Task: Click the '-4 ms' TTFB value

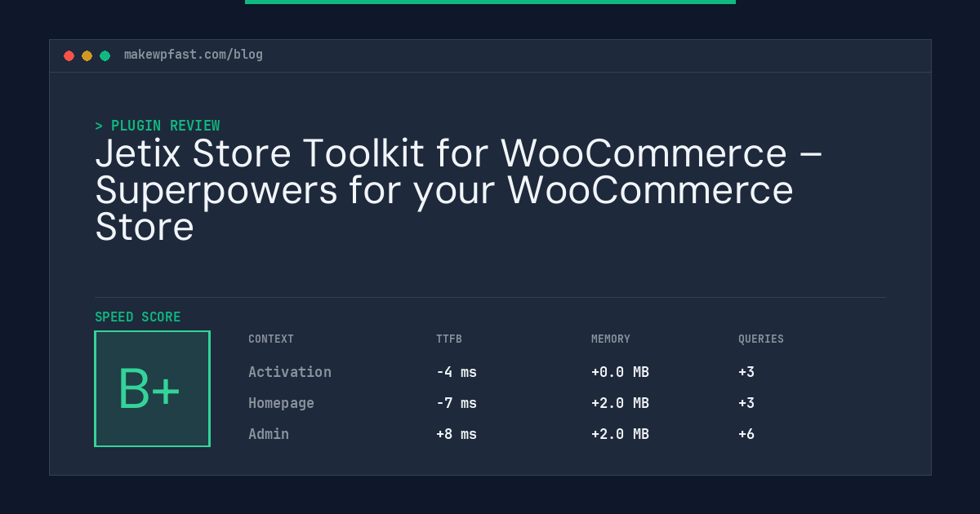Action: click(457, 372)
